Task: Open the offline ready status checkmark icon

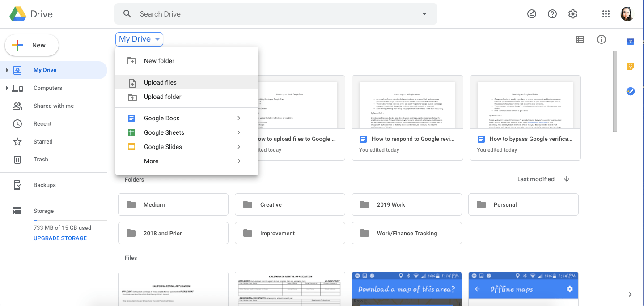Action: click(532, 14)
